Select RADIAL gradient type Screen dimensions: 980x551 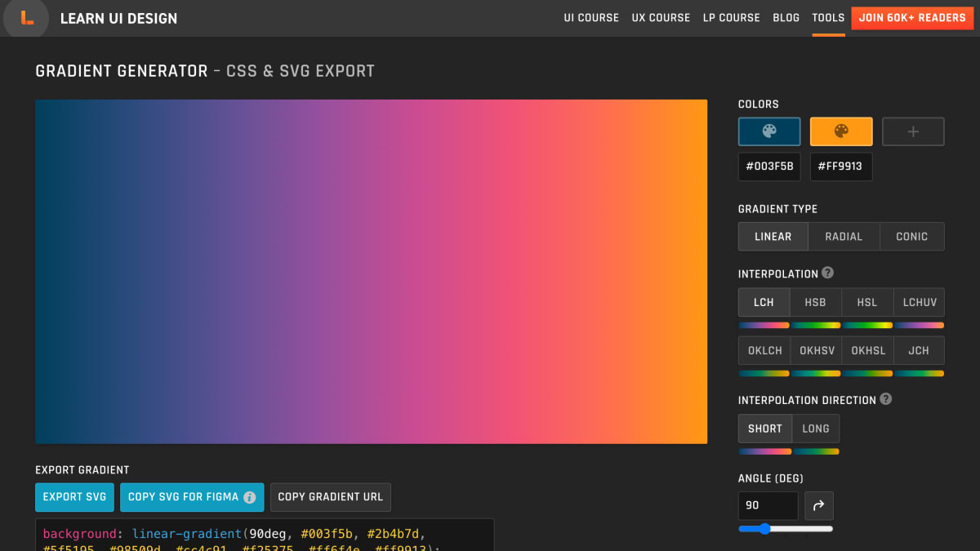[844, 237]
